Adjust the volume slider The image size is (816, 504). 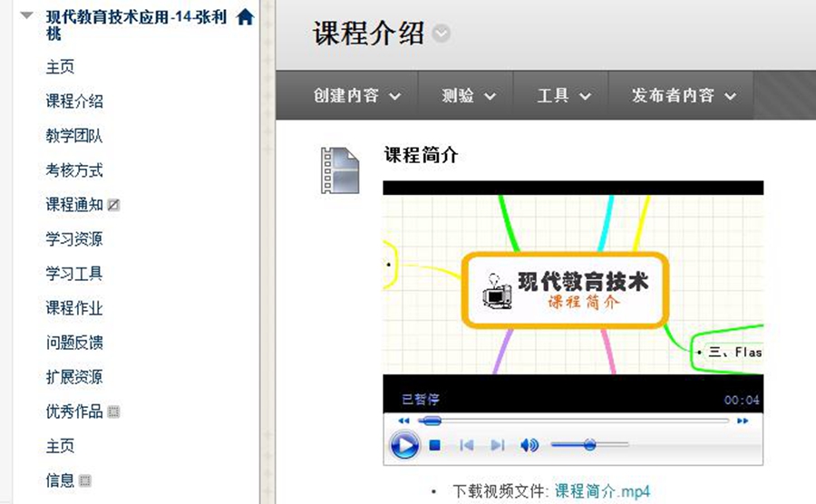[x=589, y=445]
